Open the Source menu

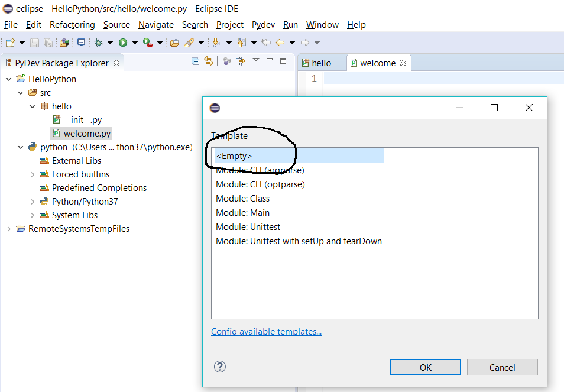[116, 25]
